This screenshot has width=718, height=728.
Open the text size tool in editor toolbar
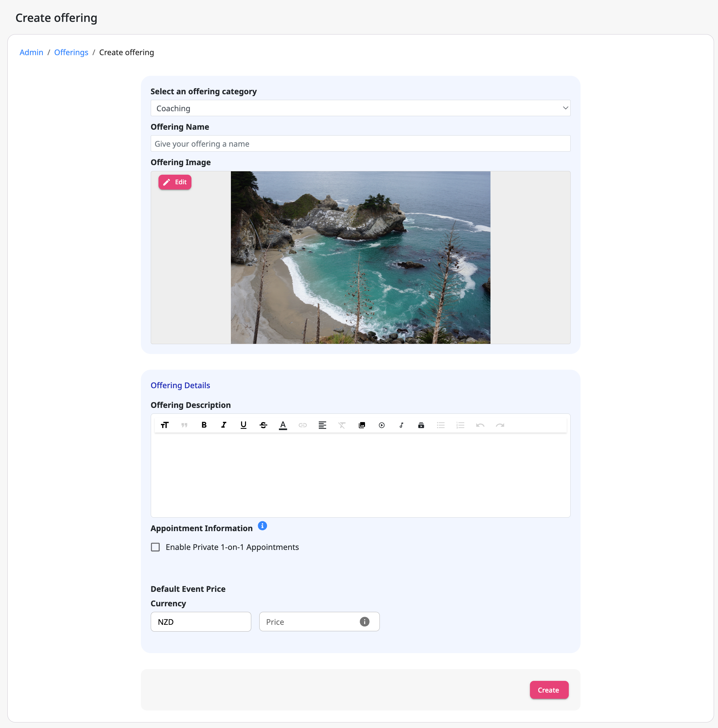[164, 425]
